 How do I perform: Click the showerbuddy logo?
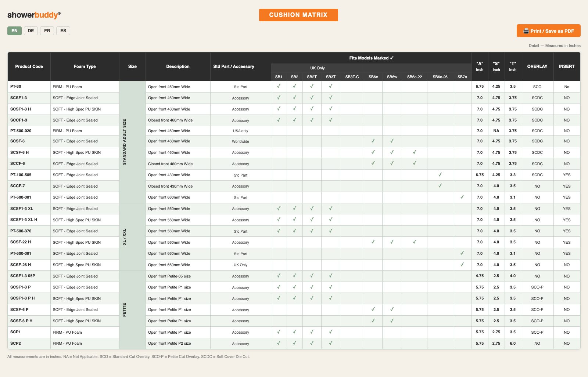click(x=34, y=15)
